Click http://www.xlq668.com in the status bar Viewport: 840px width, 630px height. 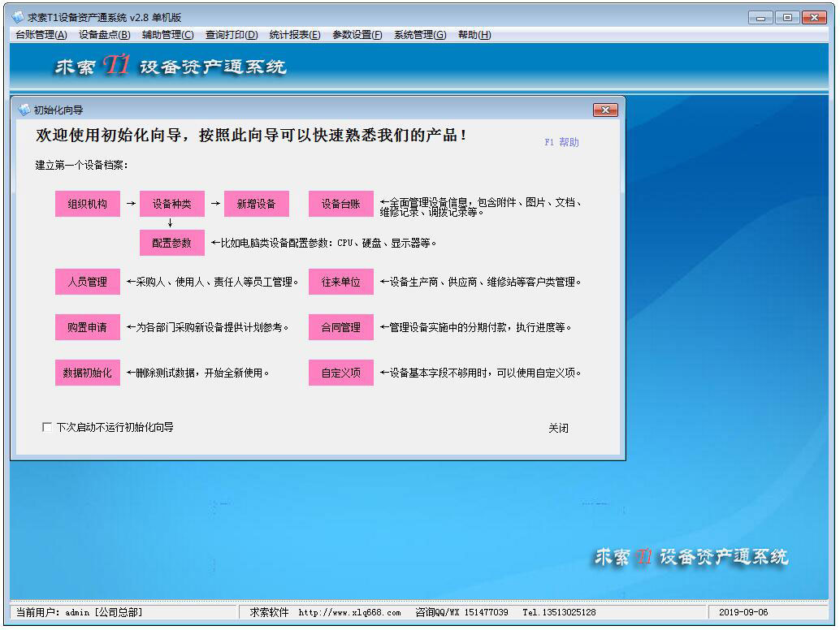coord(349,612)
